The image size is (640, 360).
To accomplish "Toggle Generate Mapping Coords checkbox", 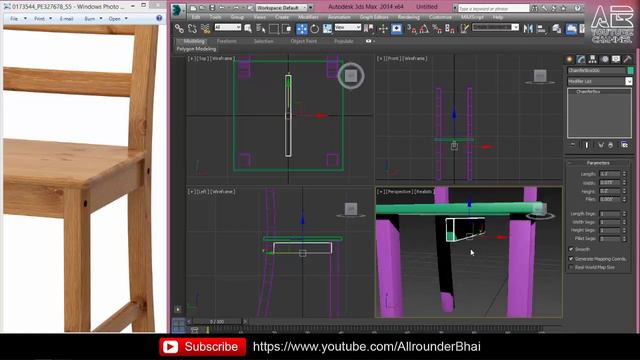I will 571,259.
